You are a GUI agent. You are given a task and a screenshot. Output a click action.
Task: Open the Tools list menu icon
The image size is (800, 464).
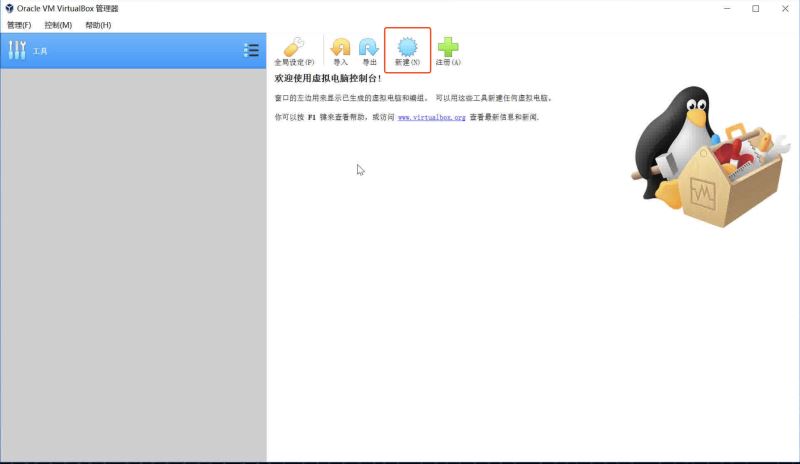[x=251, y=50]
